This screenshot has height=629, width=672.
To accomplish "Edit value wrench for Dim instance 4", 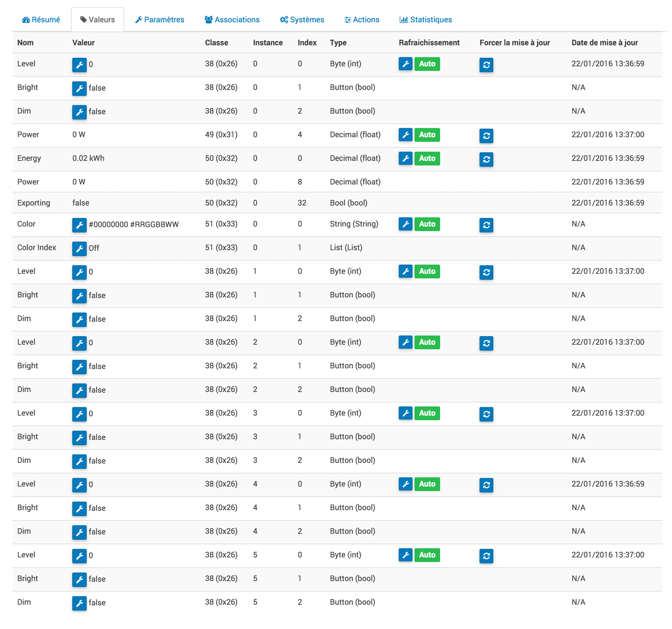I will [79, 532].
